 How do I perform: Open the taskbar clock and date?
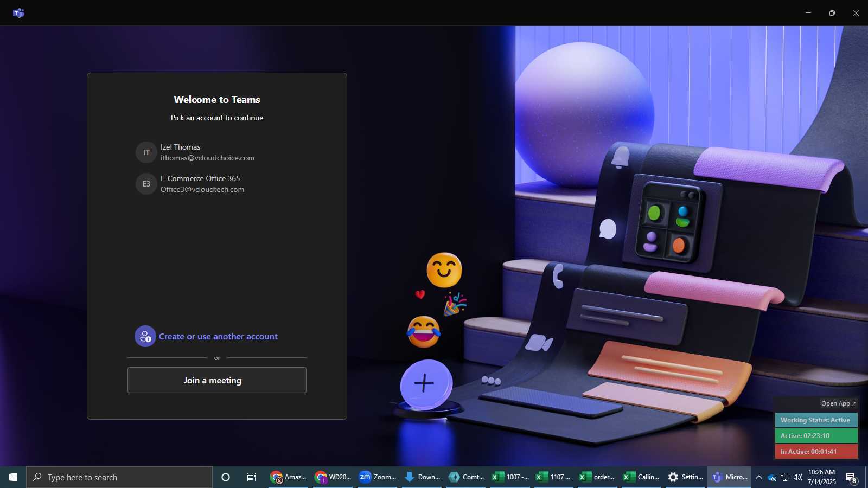click(822, 477)
